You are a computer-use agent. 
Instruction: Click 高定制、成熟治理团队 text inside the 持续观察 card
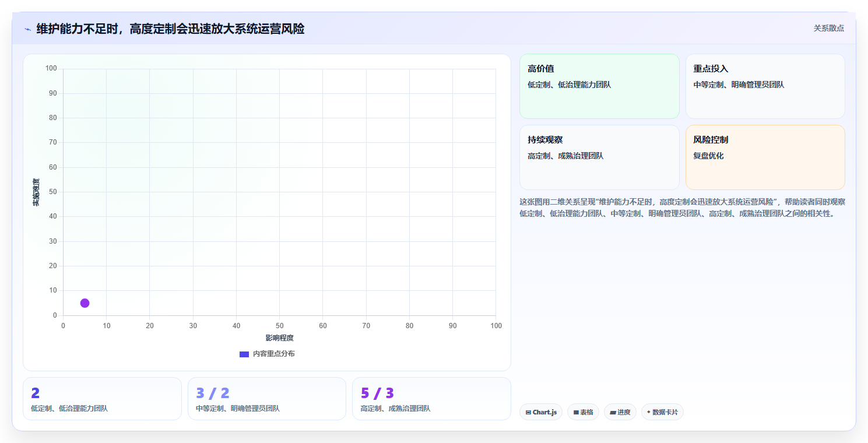click(x=565, y=156)
